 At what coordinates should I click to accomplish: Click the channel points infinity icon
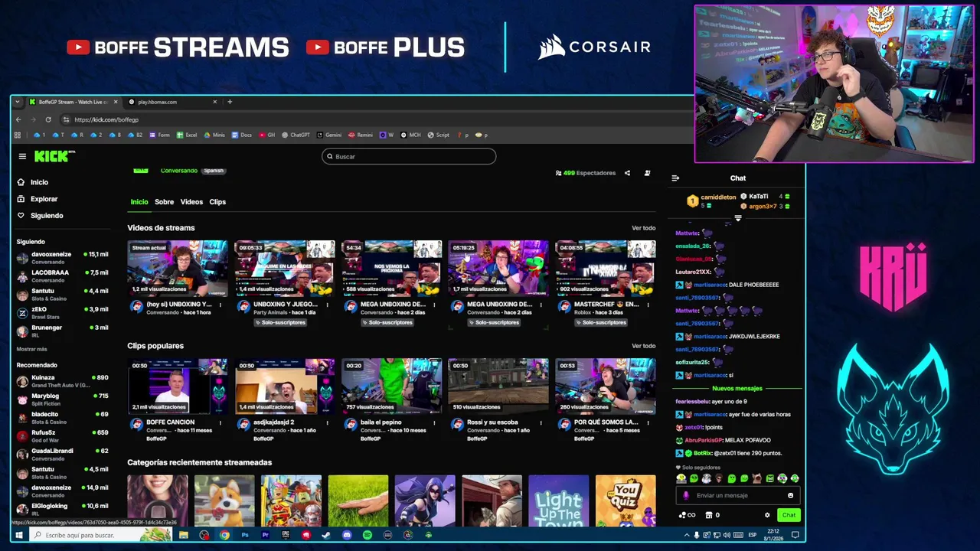tap(687, 515)
